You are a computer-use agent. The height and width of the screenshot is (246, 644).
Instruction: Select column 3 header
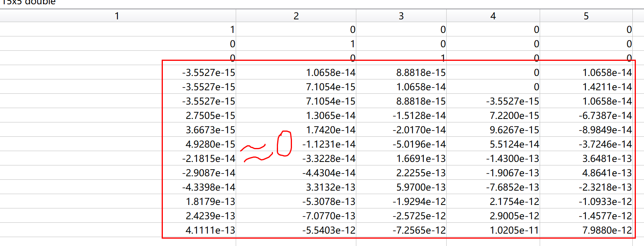click(401, 16)
